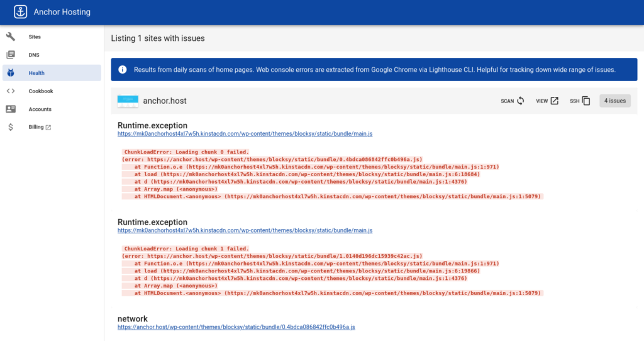The image size is (644, 341).
Task: Go to the DNS section
Action: coord(33,55)
